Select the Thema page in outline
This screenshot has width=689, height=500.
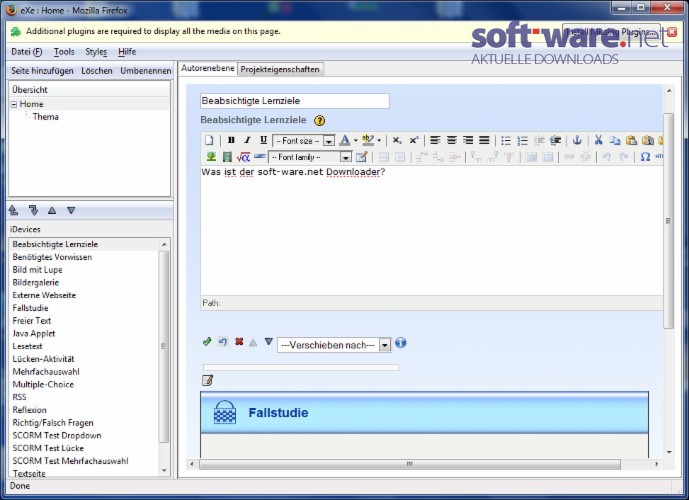click(45, 117)
